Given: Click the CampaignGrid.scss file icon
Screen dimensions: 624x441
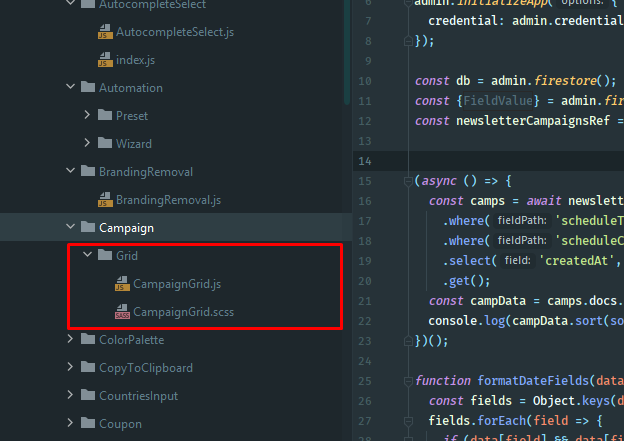Looking at the screenshot, I should pos(122,312).
